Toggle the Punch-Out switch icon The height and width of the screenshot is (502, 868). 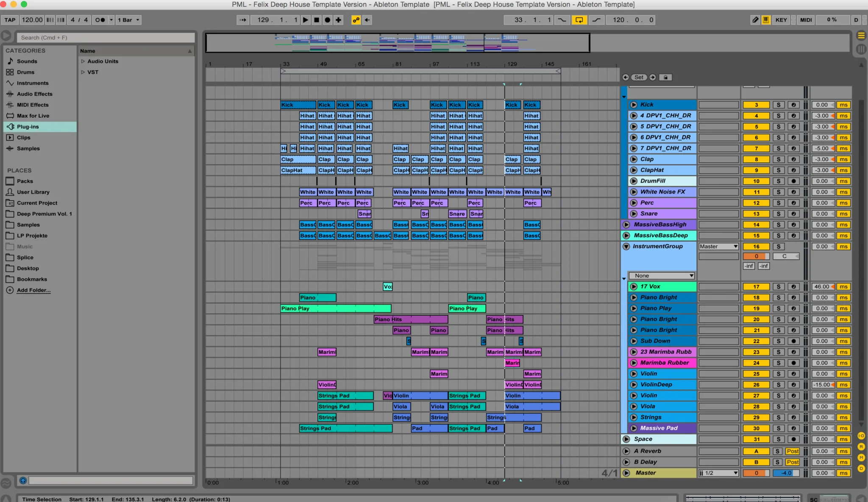[596, 20]
